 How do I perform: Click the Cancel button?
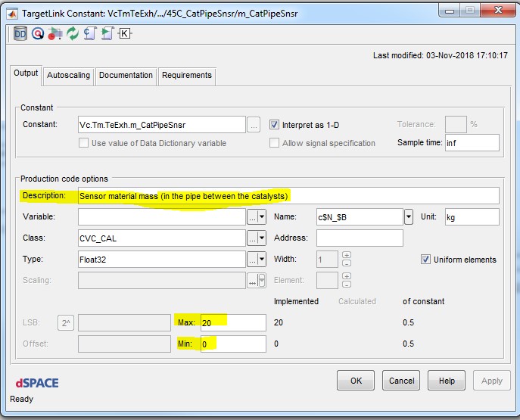(401, 381)
